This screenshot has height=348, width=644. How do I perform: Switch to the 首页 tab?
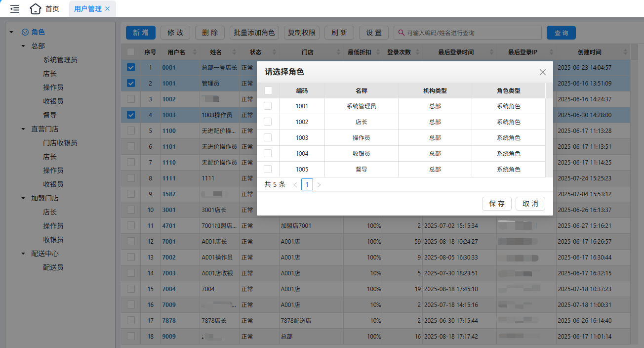point(44,8)
